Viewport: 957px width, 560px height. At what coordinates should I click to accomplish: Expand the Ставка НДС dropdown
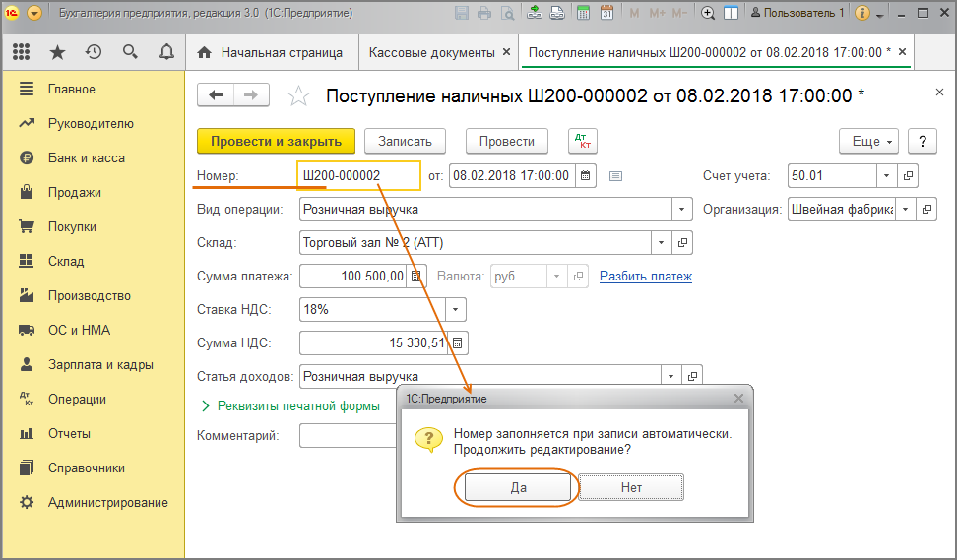point(456,310)
